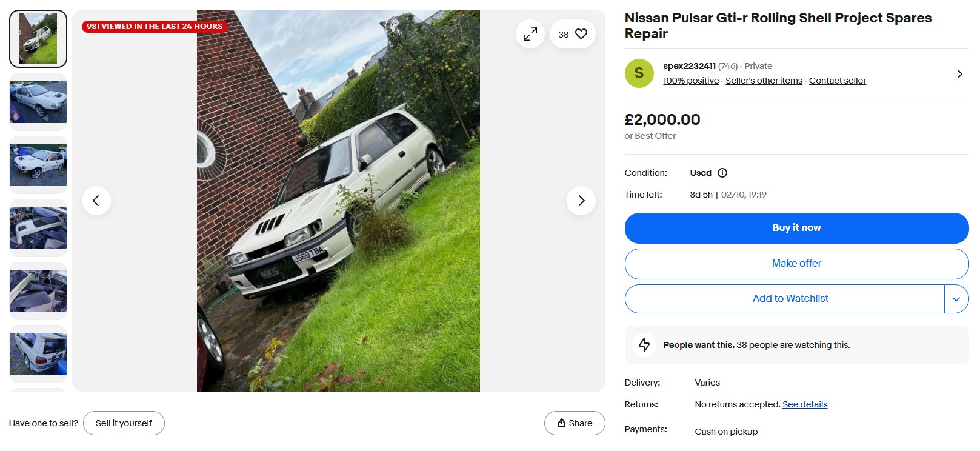The height and width of the screenshot is (451, 980).
Task: Select the second thumbnail of the white car
Action: coord(38,102)
